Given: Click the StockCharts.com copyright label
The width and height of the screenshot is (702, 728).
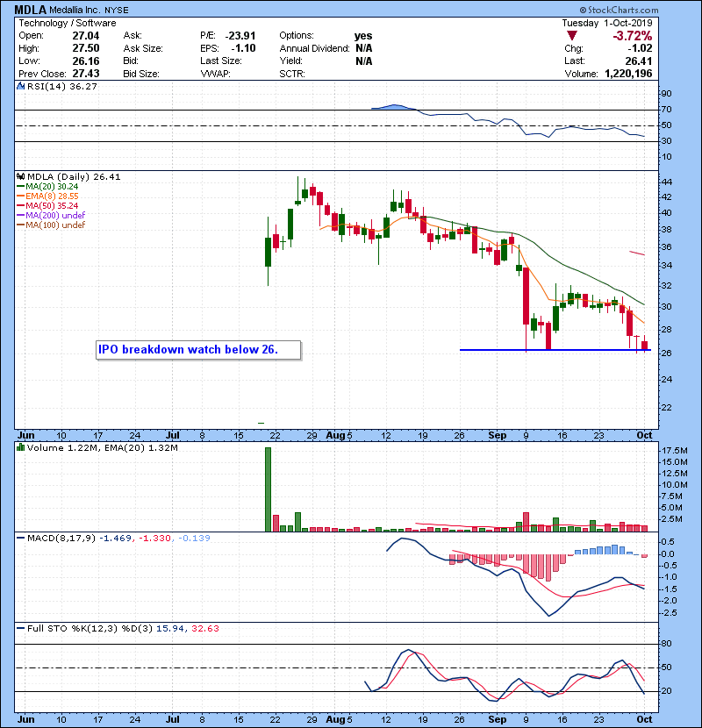Looking at the screenshot, I should click(619, 10).
